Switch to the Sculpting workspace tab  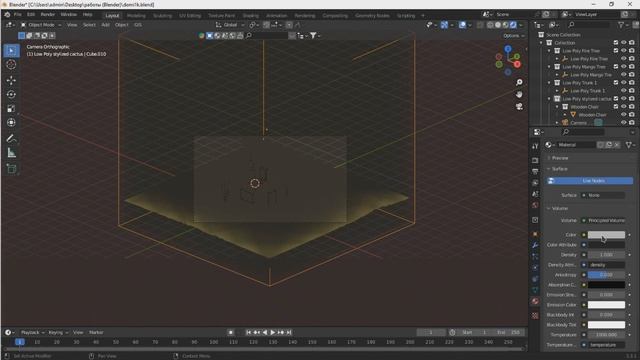[x=162, y=16]
